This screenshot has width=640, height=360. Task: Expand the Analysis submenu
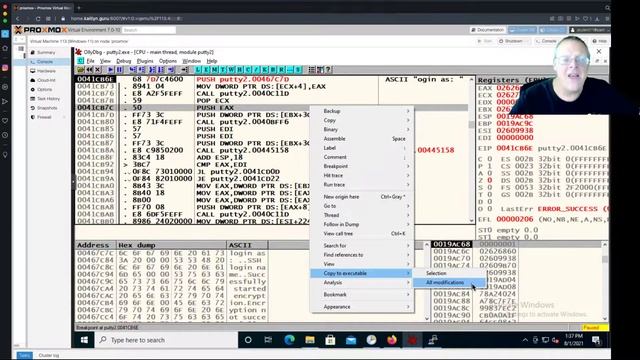click(362, 282)
